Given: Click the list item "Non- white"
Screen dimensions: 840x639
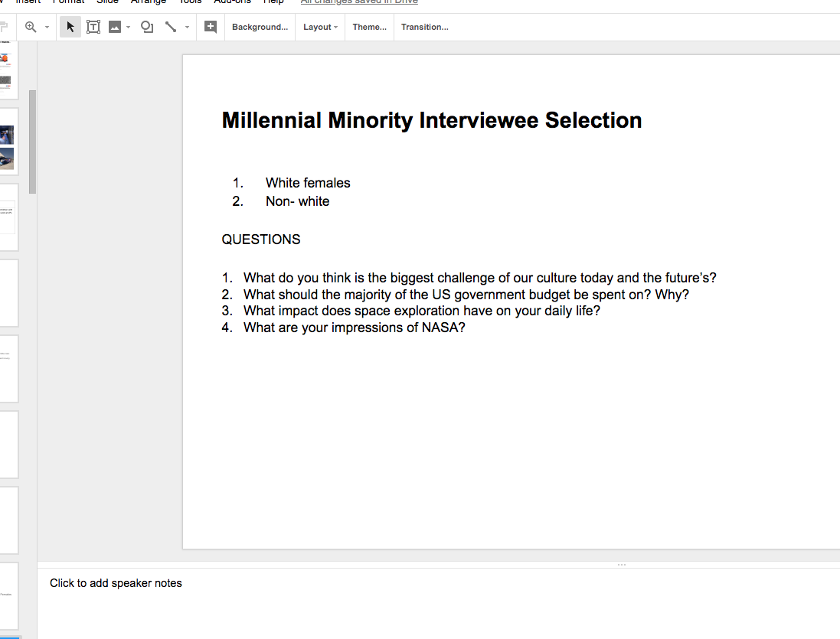Looking at the screenshot, I should (x=297, y=201).
